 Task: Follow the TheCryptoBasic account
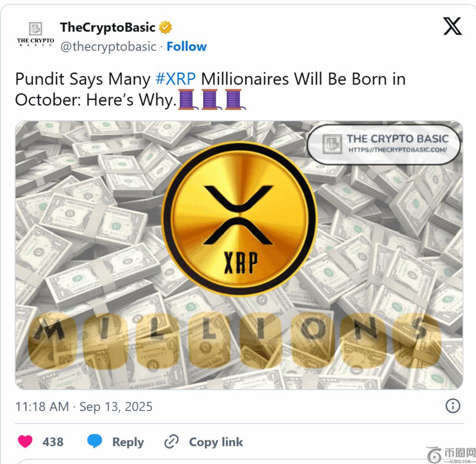(187, 46)
